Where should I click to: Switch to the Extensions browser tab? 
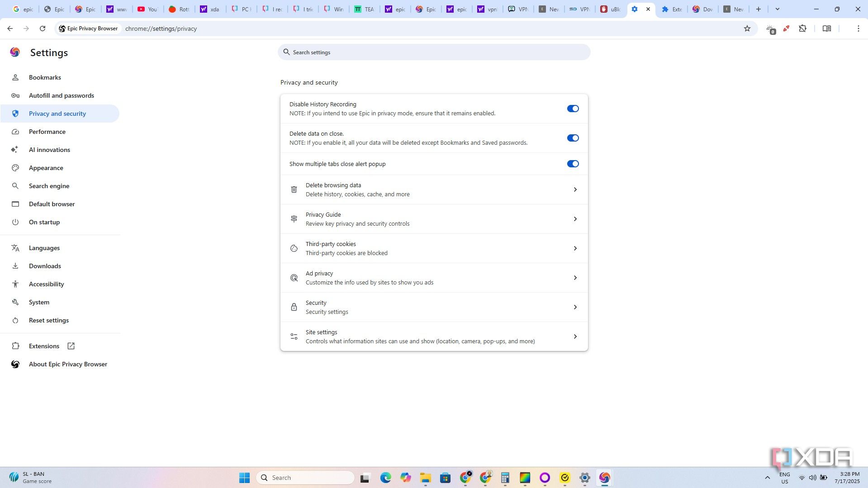click(672, 9)
